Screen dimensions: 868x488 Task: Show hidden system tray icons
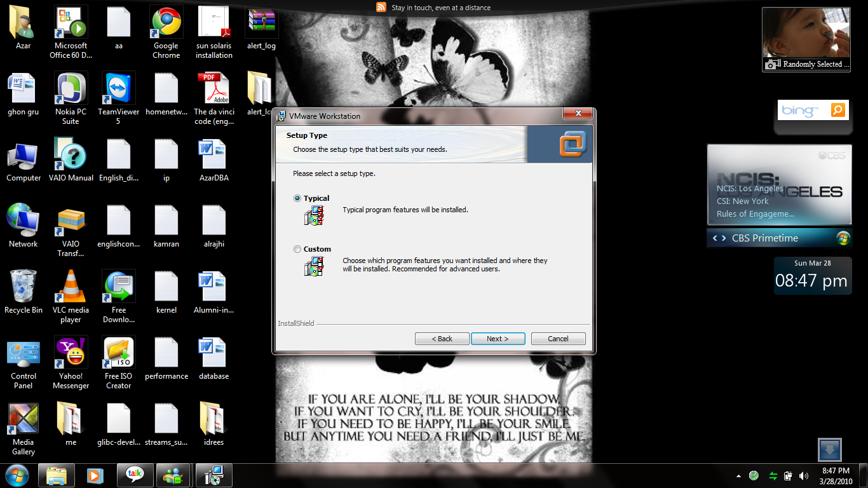[738, 476]
